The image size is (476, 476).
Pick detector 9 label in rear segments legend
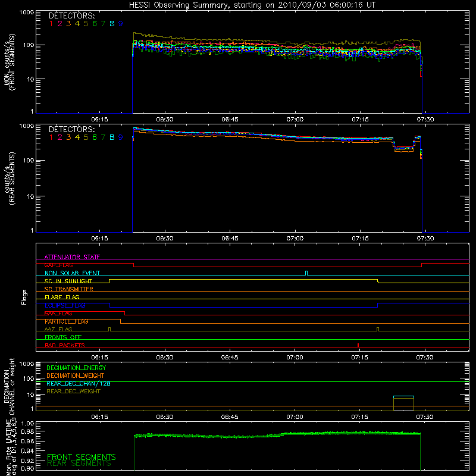121,137
